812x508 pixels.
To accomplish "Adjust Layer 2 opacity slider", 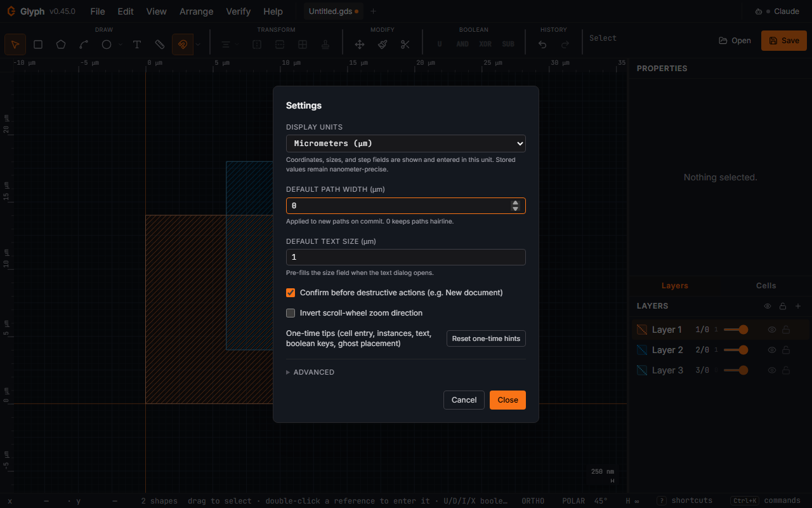I will pyautogui.click(x=736, y=350).
